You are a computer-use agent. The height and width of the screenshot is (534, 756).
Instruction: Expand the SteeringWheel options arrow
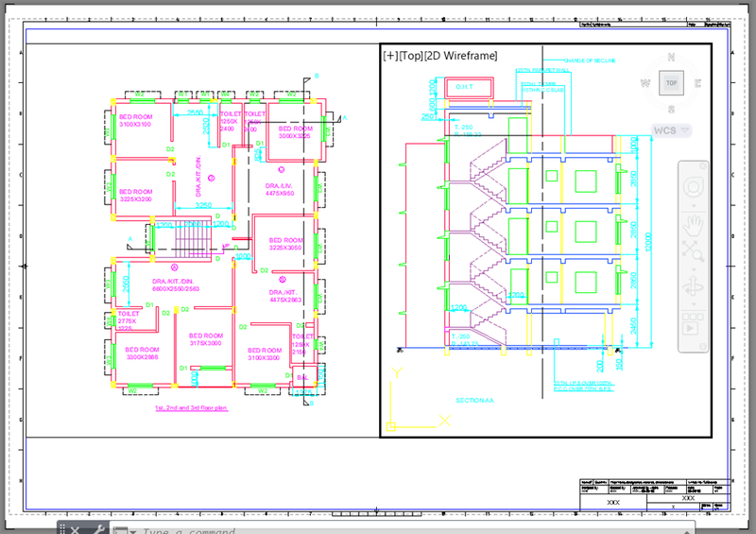click(x=694, y=206)
